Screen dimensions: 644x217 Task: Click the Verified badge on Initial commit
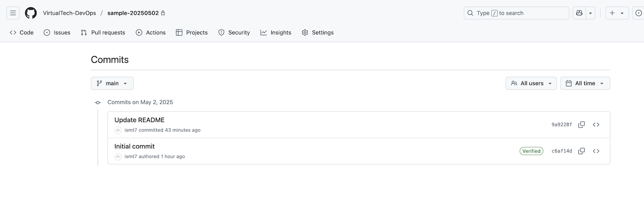531,151
